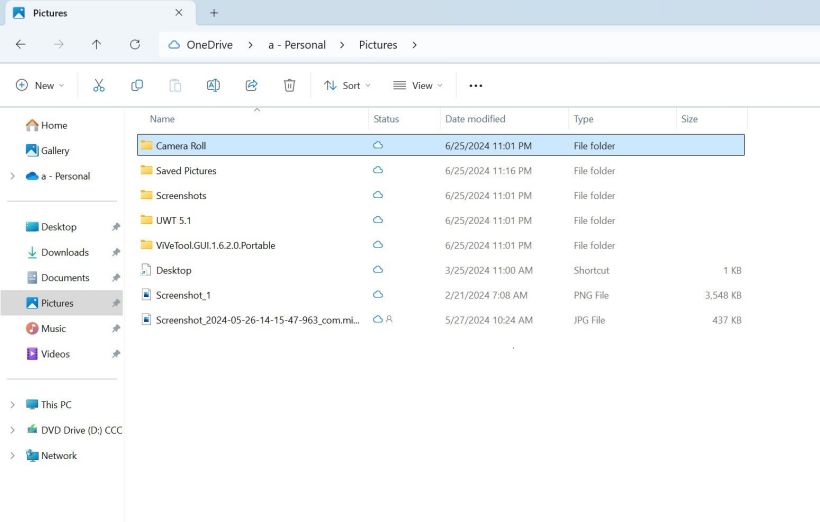Go back to previous location
The image size is (820, 522).
tap(21, 45)
